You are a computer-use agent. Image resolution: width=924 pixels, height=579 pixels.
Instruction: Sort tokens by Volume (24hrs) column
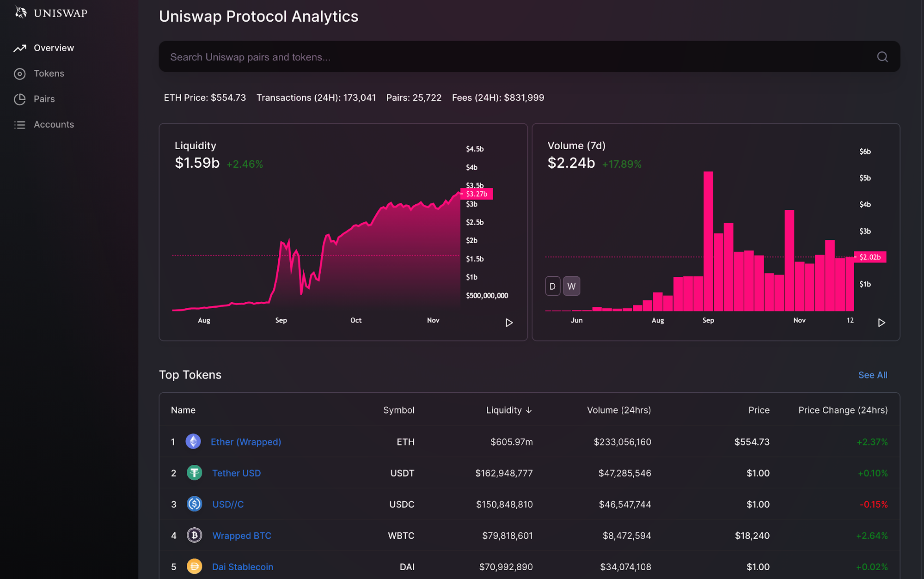619,410
